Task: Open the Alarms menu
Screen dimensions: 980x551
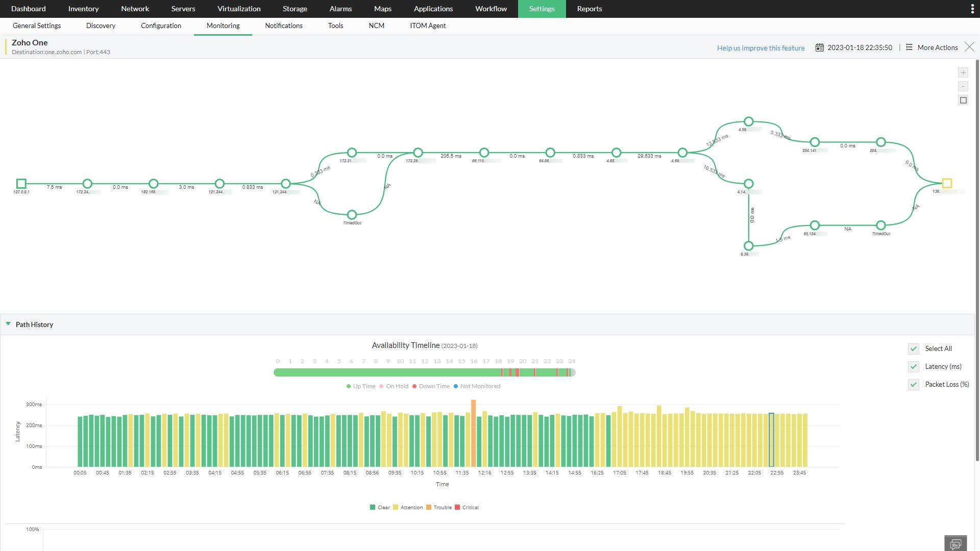Action: click(x=340, y=9)
